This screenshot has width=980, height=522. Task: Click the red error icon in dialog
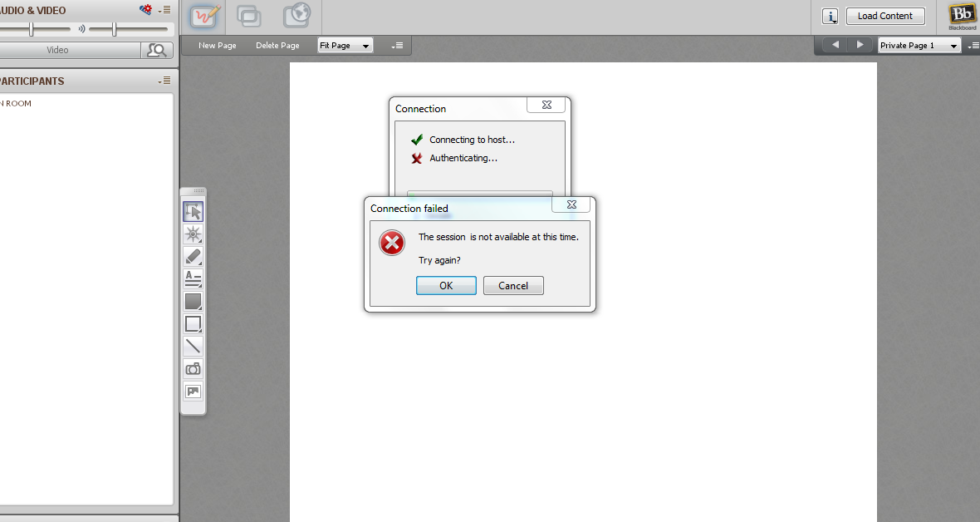pos(392,243)
